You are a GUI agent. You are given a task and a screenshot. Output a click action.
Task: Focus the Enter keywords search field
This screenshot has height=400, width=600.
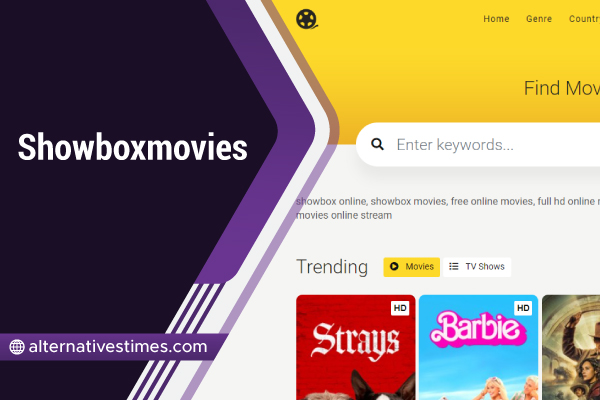pos(478,144)
